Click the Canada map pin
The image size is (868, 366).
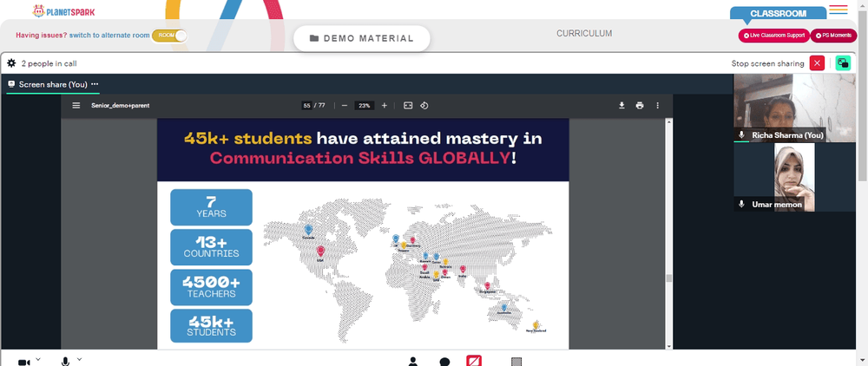308,229
